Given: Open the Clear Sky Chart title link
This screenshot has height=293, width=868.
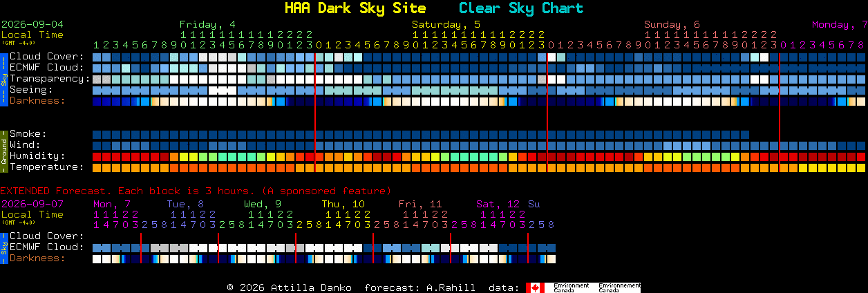Looking at the screenshot, I should pyautogui.click(x=521, y=8).
